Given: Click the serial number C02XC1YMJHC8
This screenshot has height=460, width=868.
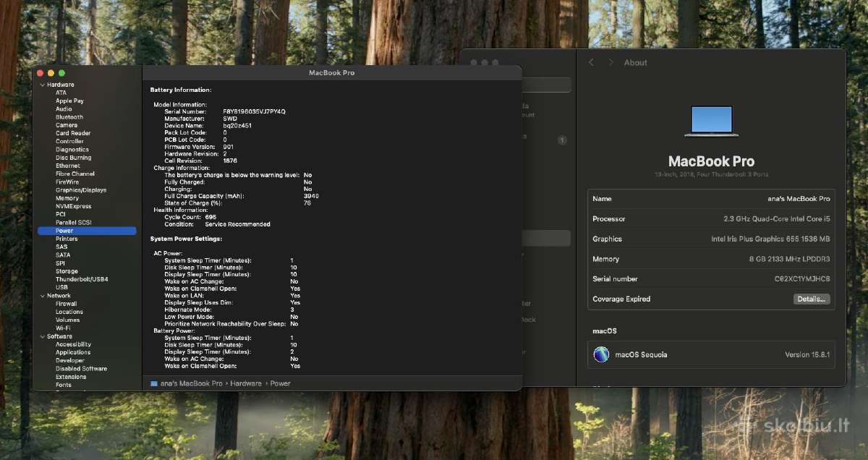Looking at the screenshot, I should [x=802, y=278].
